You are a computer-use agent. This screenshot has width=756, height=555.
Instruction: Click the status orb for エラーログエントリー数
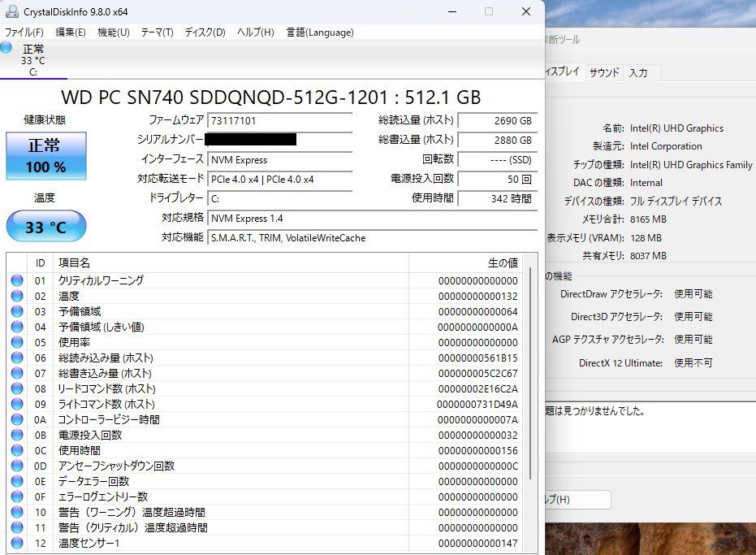click(x=17, y=496)
